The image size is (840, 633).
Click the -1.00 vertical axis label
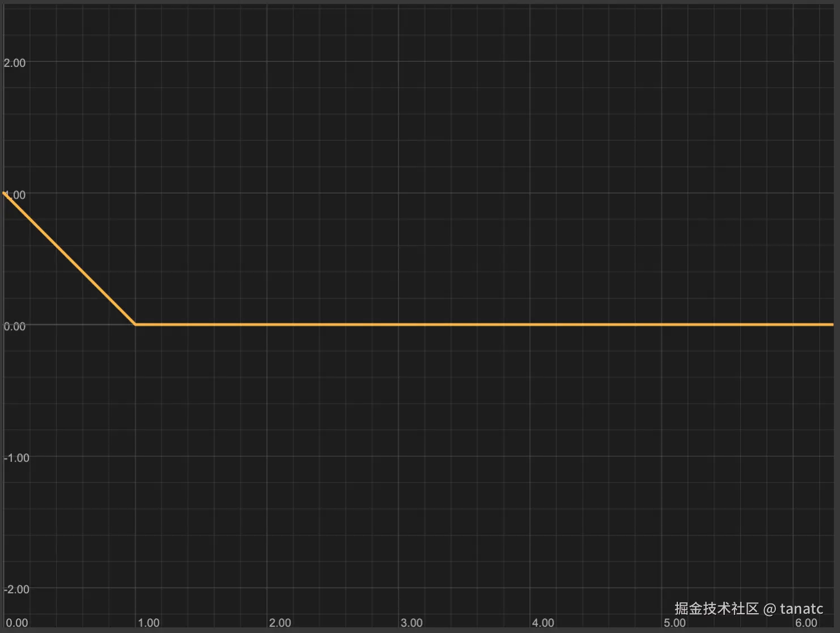[x=16, y=458]
